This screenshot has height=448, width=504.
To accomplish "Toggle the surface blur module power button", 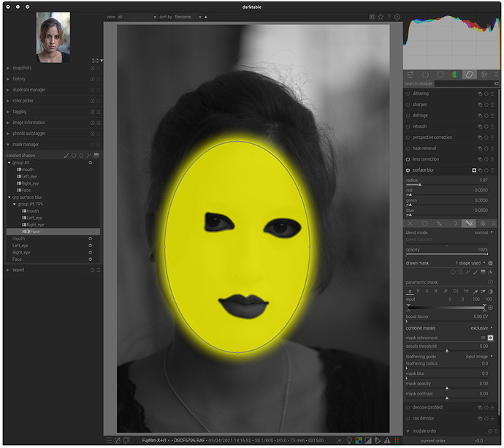I will point(408,170).
